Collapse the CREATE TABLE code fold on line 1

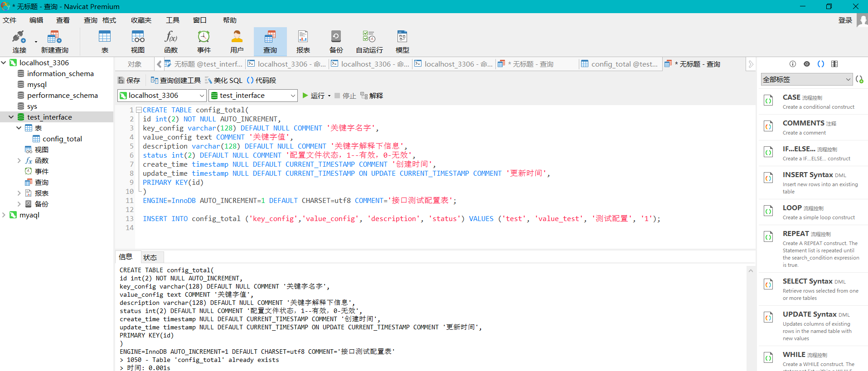pyautogui.click(x=139, y=110)
